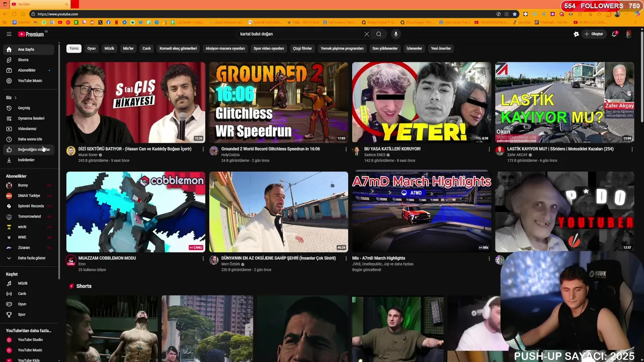Screen dimensions: 644x362
Task: Open YouTube Kids in the sidebar
Action: click(x=29, y=360)
